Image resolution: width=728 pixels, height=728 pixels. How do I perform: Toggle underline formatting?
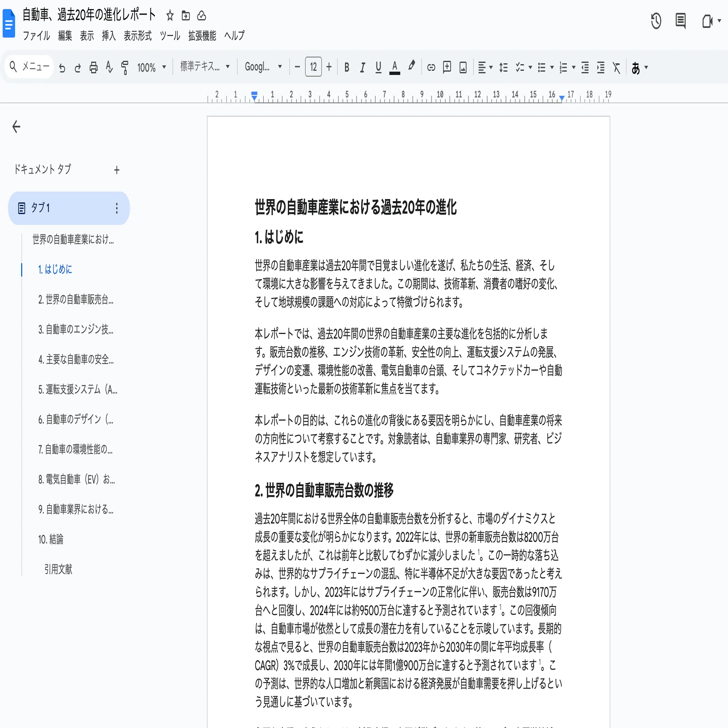tap(378, 67)
